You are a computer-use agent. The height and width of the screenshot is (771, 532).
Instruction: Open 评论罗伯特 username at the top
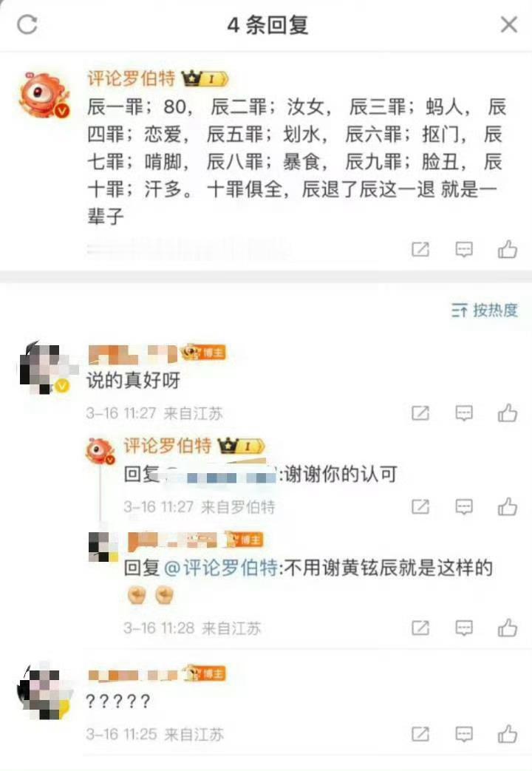(132, 78)
